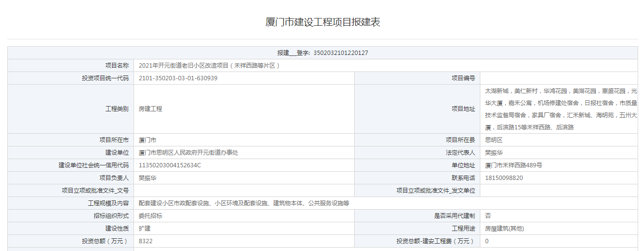The width and height of the screenshot is (644, 251).
Task: Click the 项目负责人 label
Action: (x=114, y=178)
